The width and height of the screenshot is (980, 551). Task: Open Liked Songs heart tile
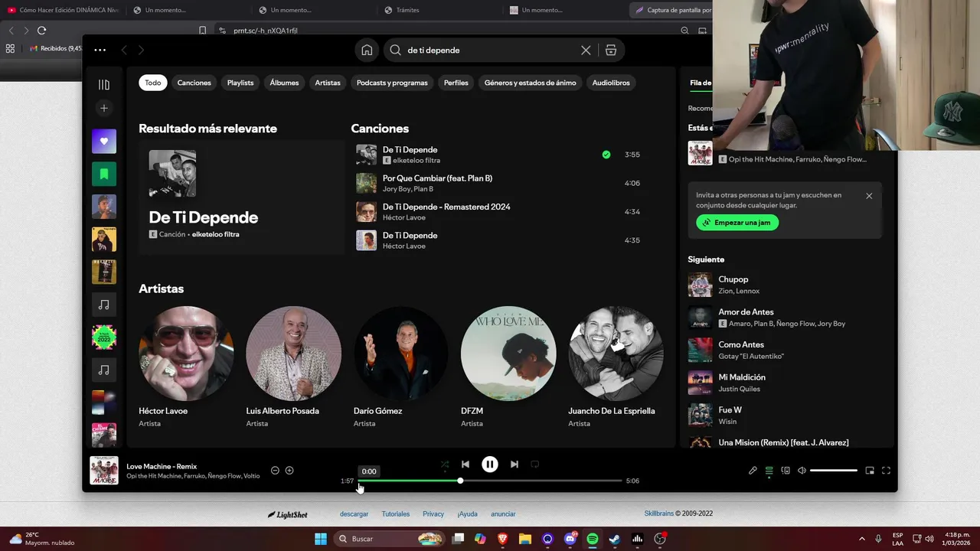(x=104, y=142)
